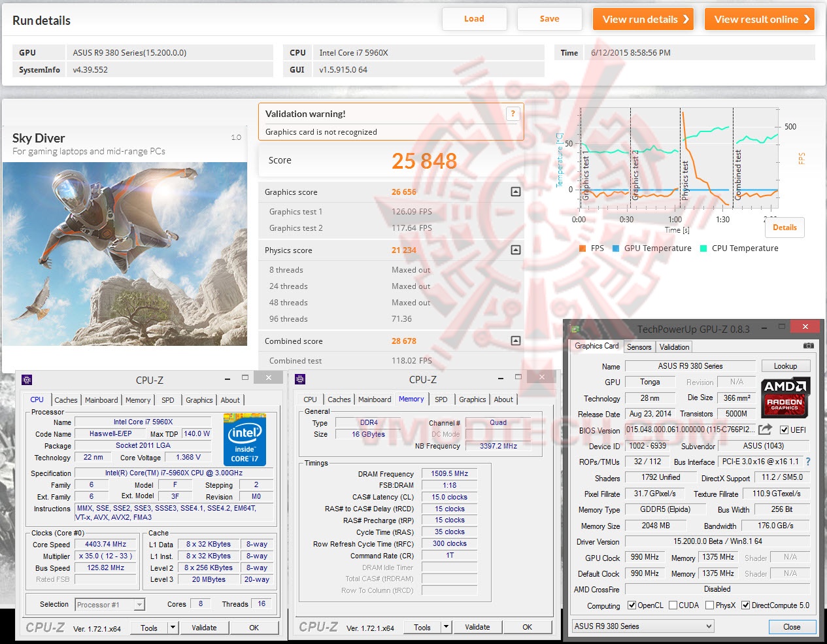Click the Save button

pos(550,19)
